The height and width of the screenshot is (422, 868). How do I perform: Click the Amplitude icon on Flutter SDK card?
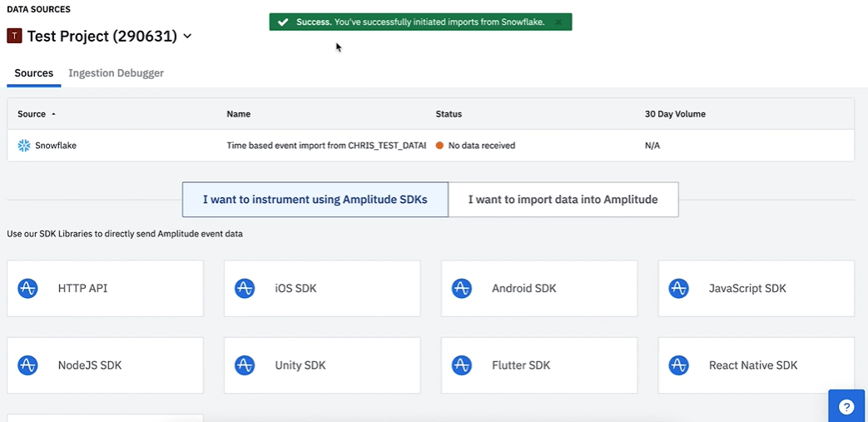pyautogui.click(x=462, y=365)
